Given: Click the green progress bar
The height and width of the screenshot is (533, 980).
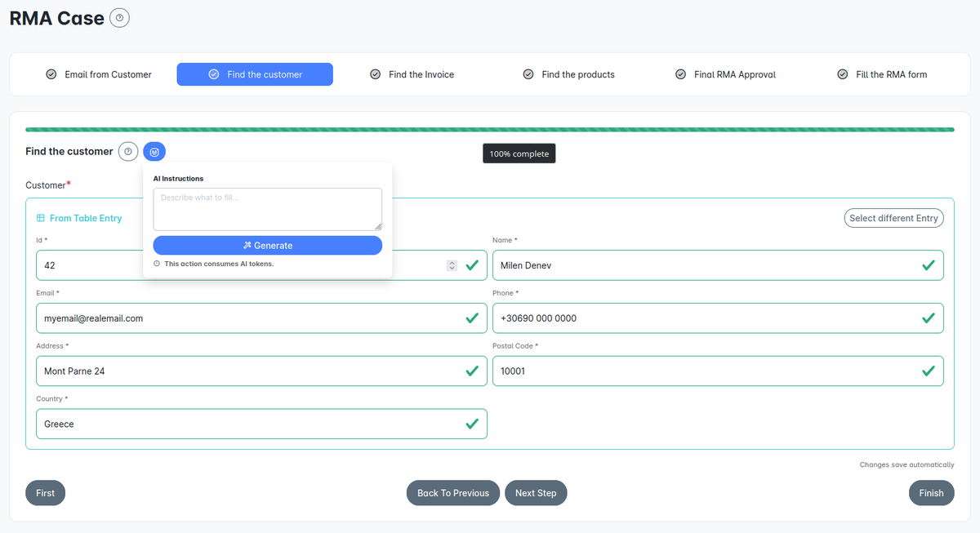Looking at the screenshot, I should click(490, 129).
